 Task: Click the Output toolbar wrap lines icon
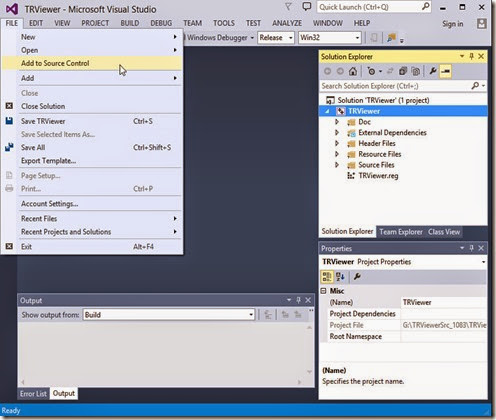click(268, 314)
